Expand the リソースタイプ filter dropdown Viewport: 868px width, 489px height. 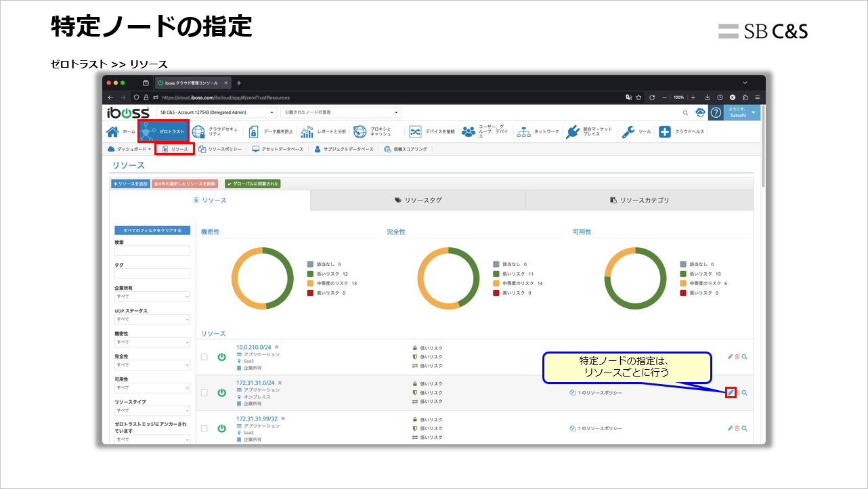[x=152, y=410]
